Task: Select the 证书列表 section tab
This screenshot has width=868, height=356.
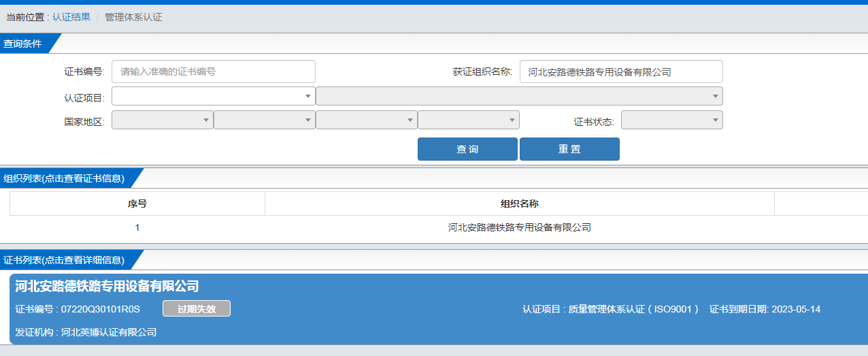Action: pos(67,260)
